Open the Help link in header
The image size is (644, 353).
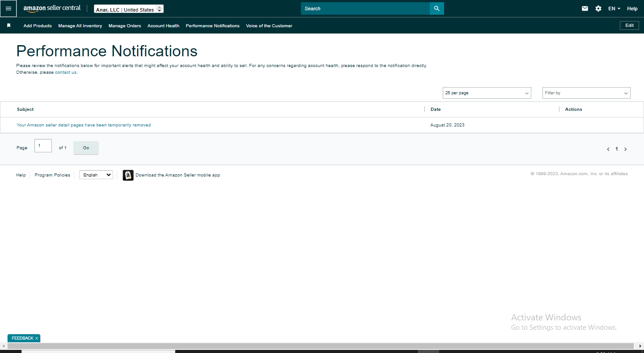pos(632,8)
